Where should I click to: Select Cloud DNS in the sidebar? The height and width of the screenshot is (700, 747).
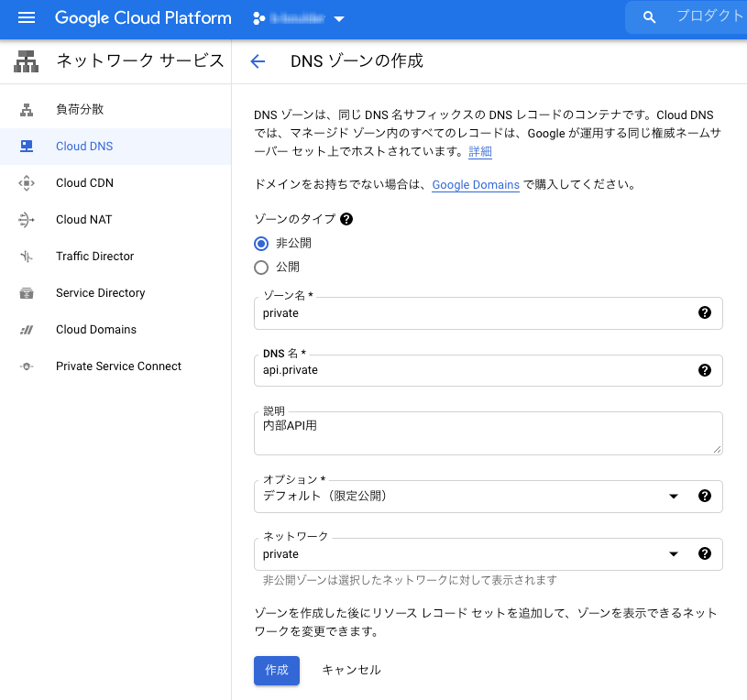115,147
